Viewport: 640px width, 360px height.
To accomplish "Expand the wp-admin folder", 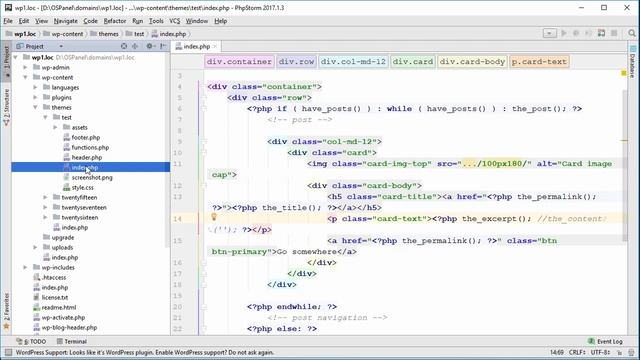I will [x=25, y=67].
